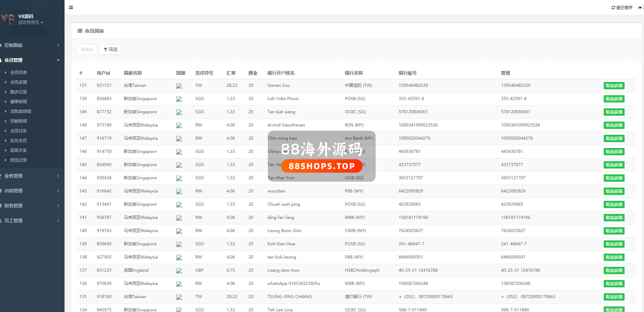Toggle the sidebar hamburger menu icon
Screen dimensions: 644x312
point(71,7)
